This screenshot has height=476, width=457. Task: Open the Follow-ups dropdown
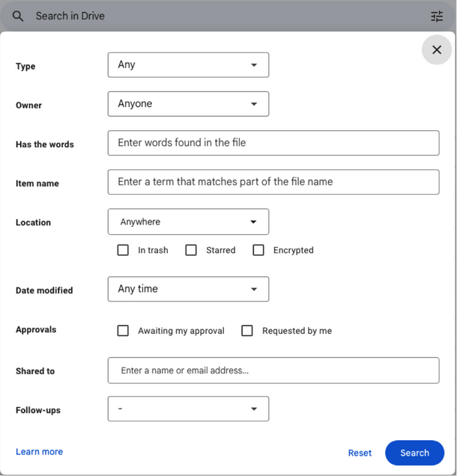[x=188, y=409]
